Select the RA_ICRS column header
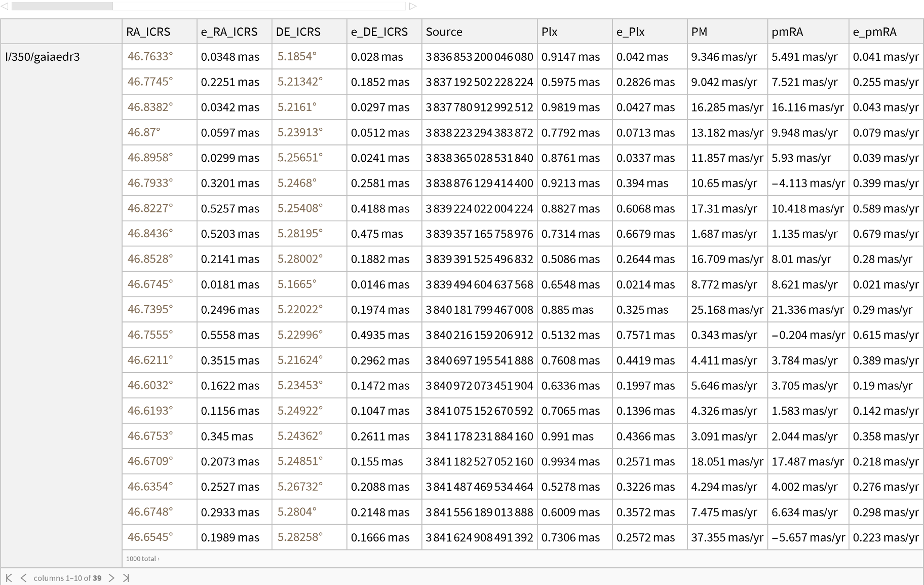Screen dimensions: 924x585 click(x=148, y=32)
